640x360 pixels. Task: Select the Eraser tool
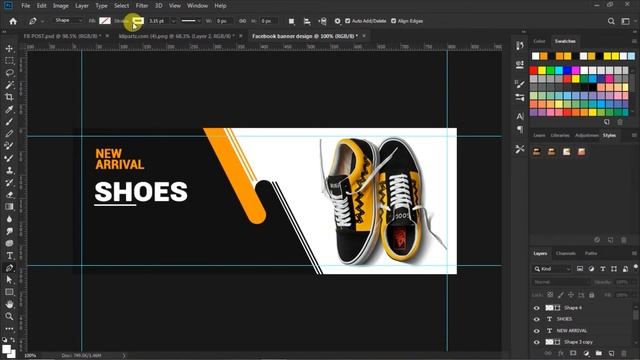click(9, 195)
